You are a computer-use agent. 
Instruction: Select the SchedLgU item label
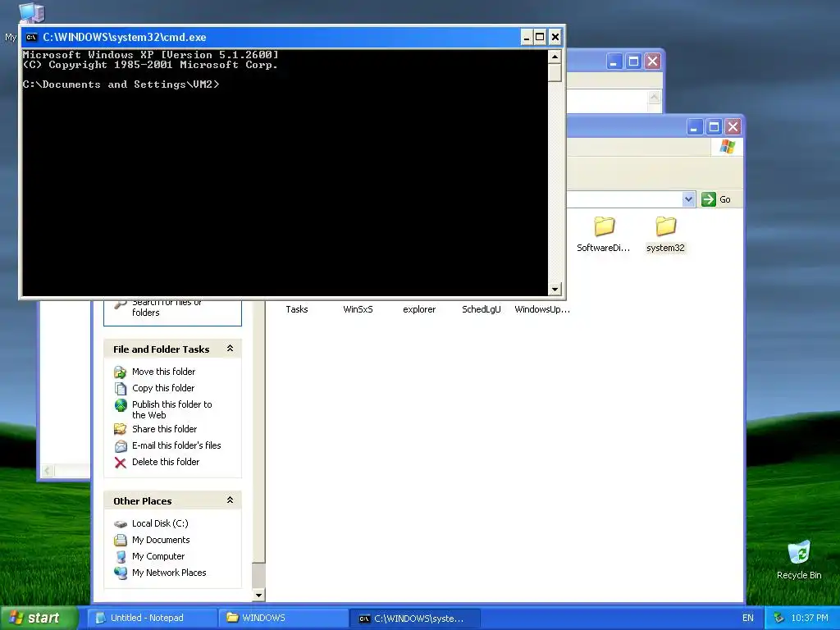coord(481,309)
